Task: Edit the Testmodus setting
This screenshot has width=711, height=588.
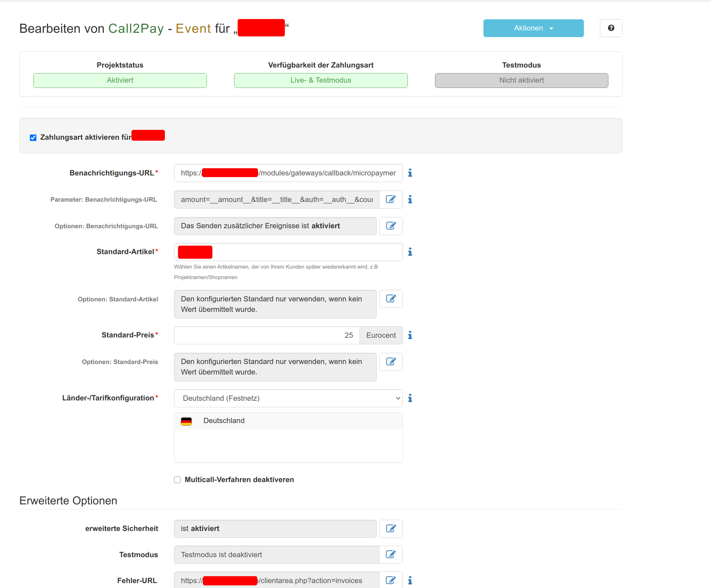Action: pyautogui.click(x=391, y=555)
